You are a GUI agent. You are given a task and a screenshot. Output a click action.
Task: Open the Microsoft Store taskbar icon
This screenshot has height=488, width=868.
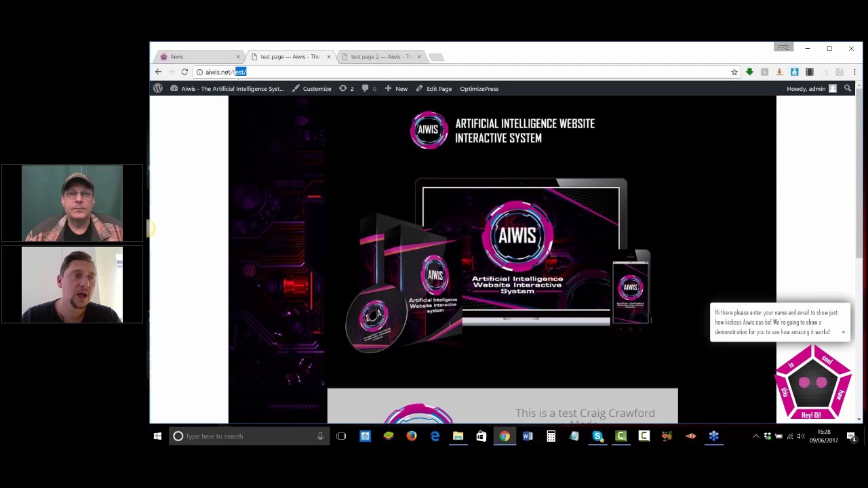pyautogui.click(x=481, y=436)
